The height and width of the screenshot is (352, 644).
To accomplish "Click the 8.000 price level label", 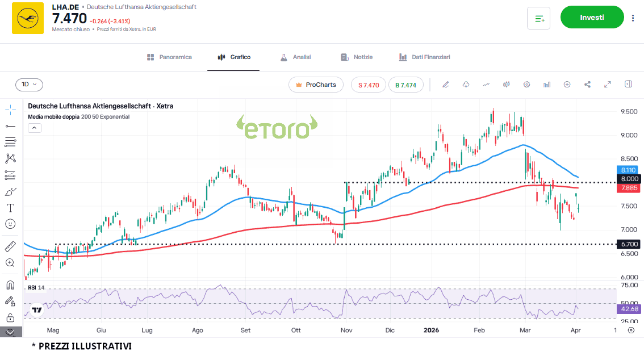I will [x=629, y=179].
